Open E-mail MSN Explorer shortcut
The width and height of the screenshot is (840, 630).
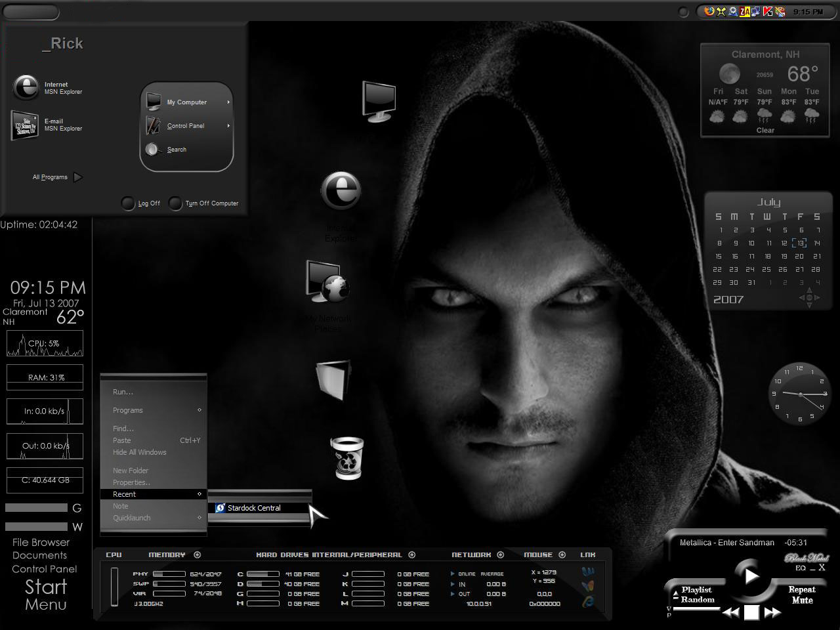coord(49,125)
